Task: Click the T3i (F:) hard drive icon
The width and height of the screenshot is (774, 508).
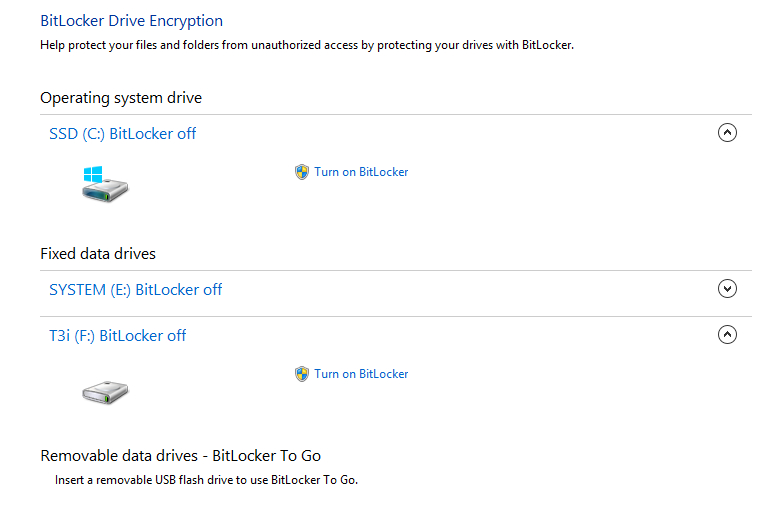Action: point(105,392)
